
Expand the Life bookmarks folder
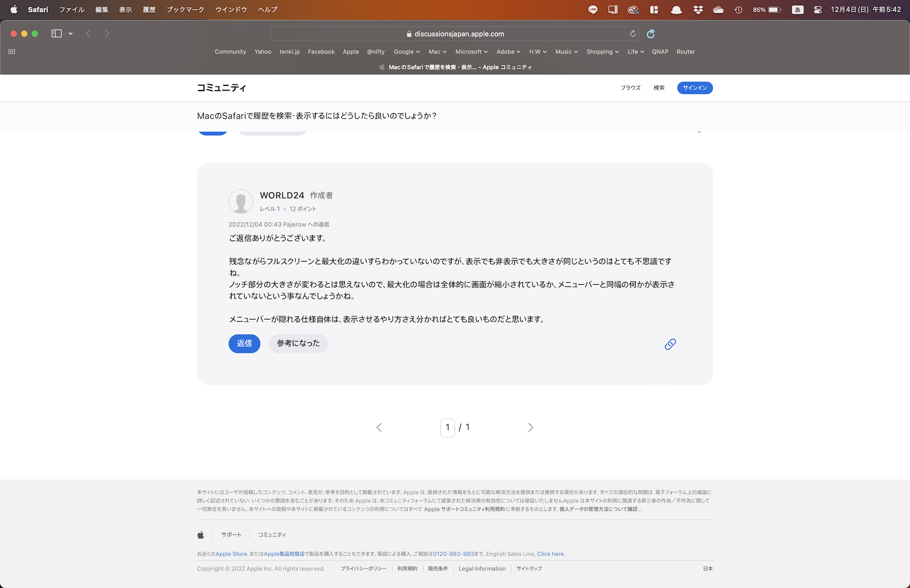point(636,52)
